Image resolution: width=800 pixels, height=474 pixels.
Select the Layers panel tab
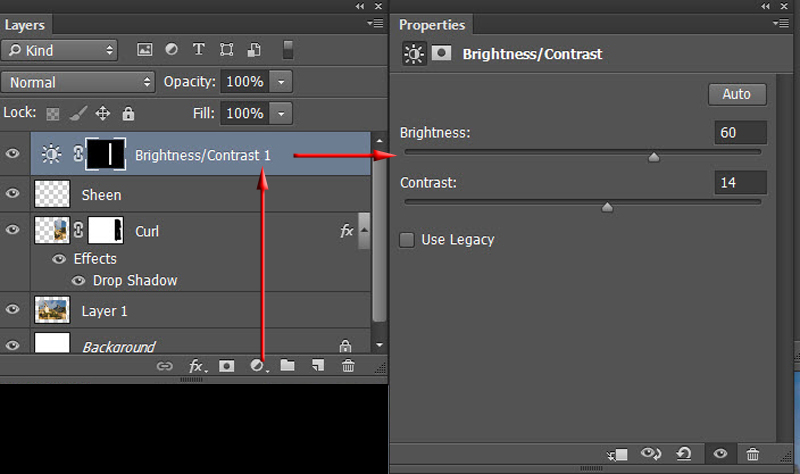coord(26,24)
